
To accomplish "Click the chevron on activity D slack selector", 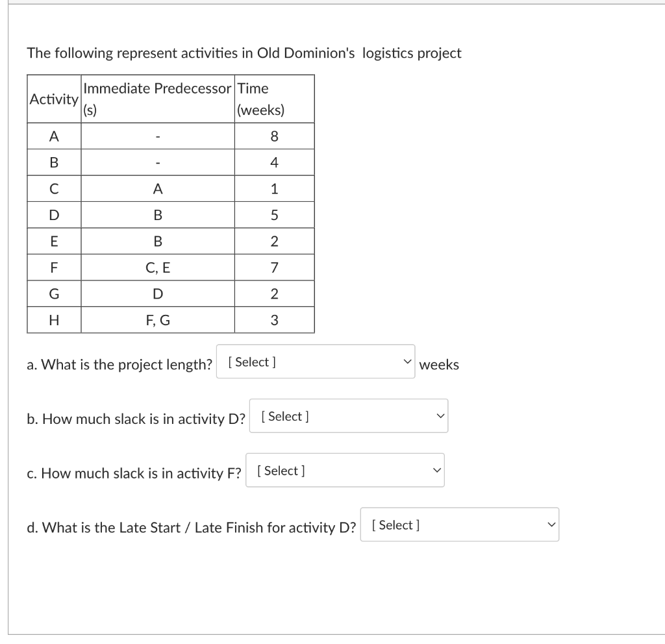I will (x=439, y=415).
